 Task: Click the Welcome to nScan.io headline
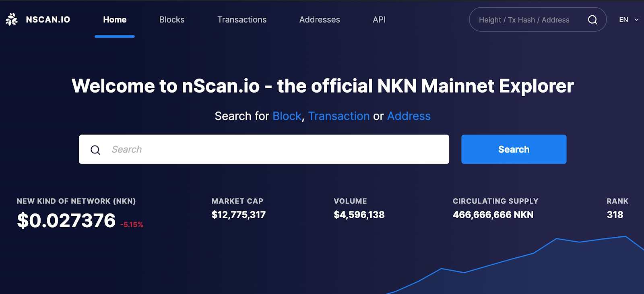point(322,86)
